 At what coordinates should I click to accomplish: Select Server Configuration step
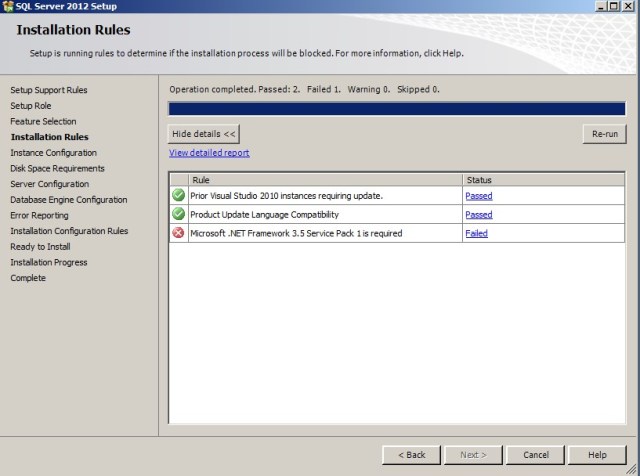tap(50, 184)
